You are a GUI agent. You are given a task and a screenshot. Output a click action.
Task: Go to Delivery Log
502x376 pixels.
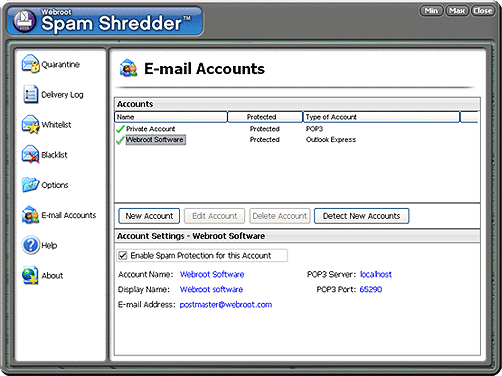point(62,95)
